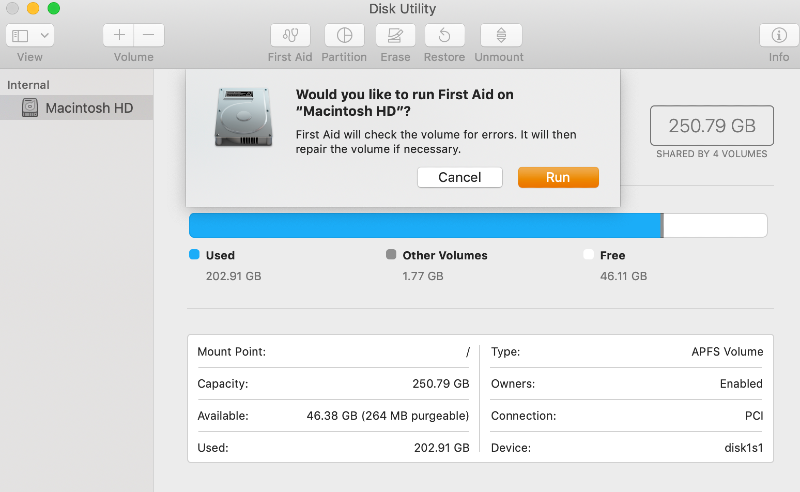
Task: Show volume Info panel
Action: (x=779, y=35)
